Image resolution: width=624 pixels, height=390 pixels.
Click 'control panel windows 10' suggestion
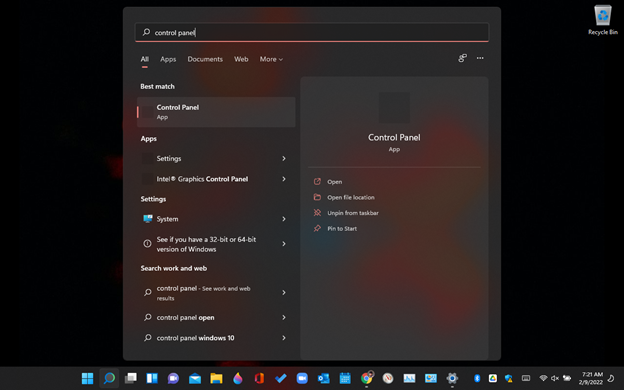pyautogui.click(x=195, y=338)
